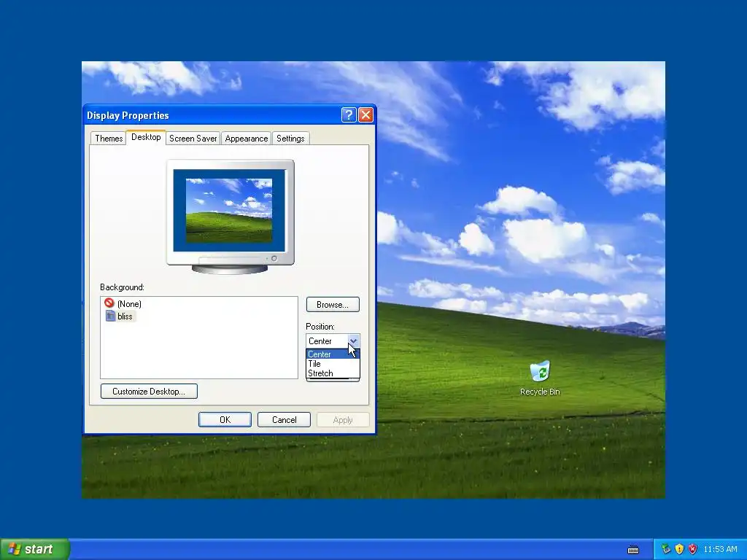Click the red shield security alert icon
747x560 pixels.
[693, 549]
